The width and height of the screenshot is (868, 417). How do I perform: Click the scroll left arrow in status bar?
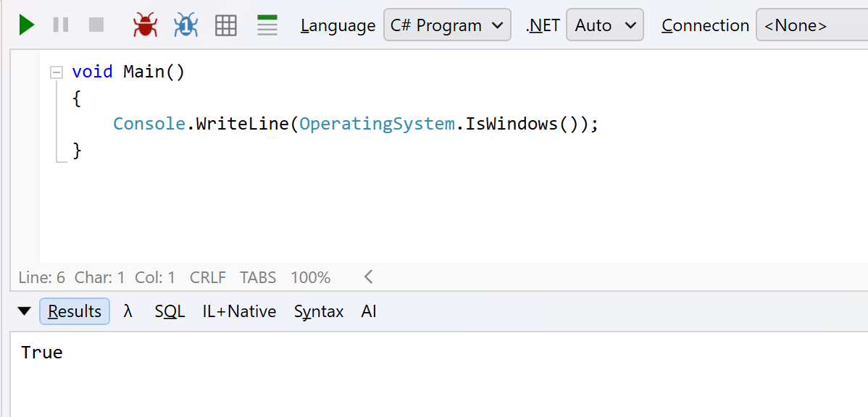pos(368,277)
